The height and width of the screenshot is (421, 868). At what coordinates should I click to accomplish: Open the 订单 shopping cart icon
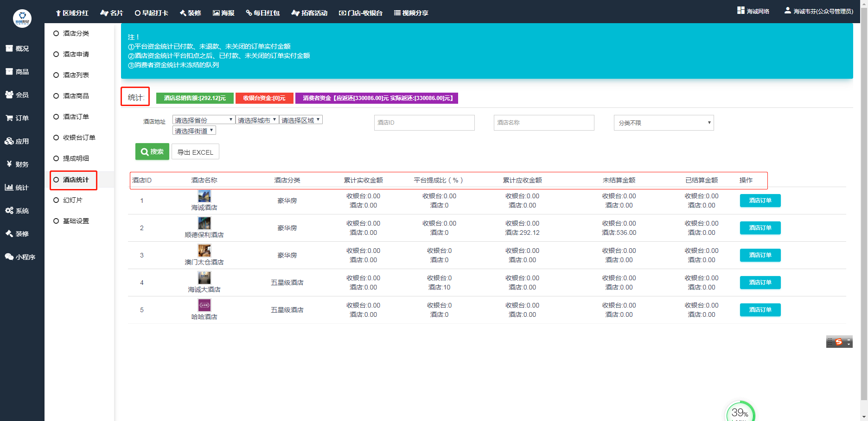9,118
